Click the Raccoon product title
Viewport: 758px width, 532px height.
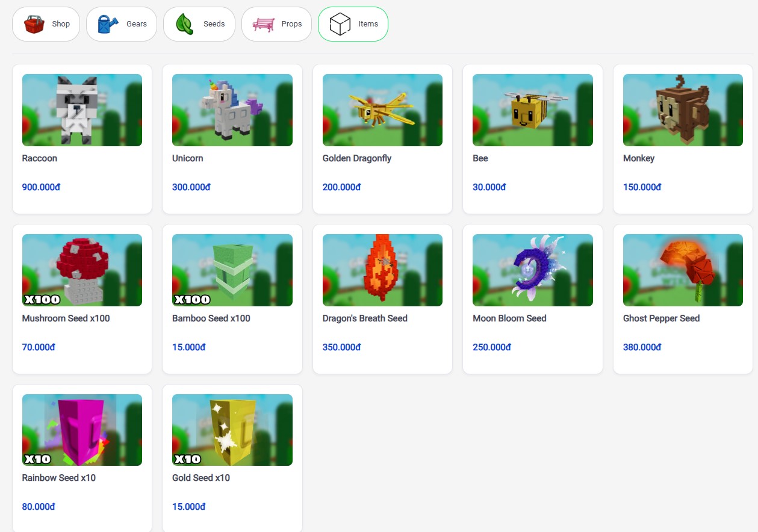point(40,158)
